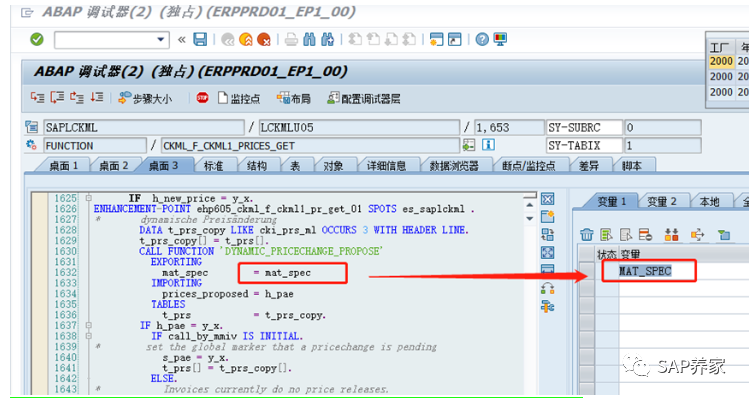Collapse the command field with « arrow
This screenshot has width=749, height=398.
pyautogui.click(x=182, y=40)
